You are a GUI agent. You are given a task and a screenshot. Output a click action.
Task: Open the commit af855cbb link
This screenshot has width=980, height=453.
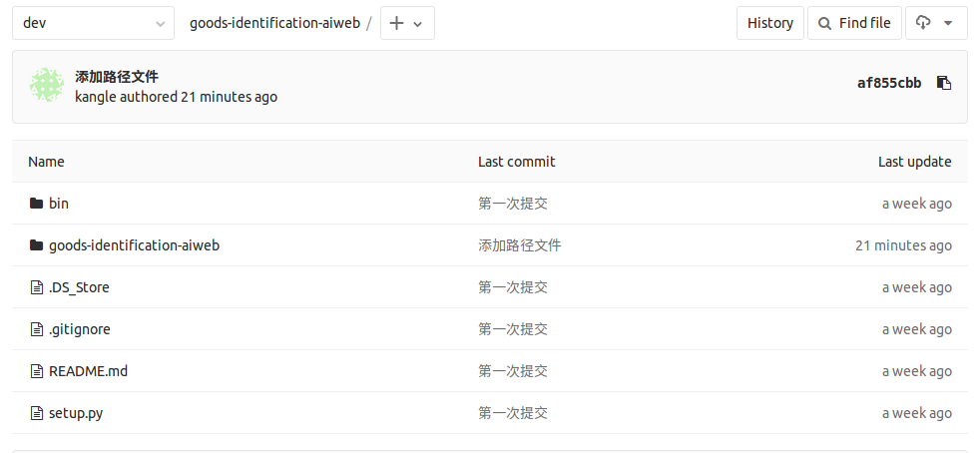click(x=889, y=83)
